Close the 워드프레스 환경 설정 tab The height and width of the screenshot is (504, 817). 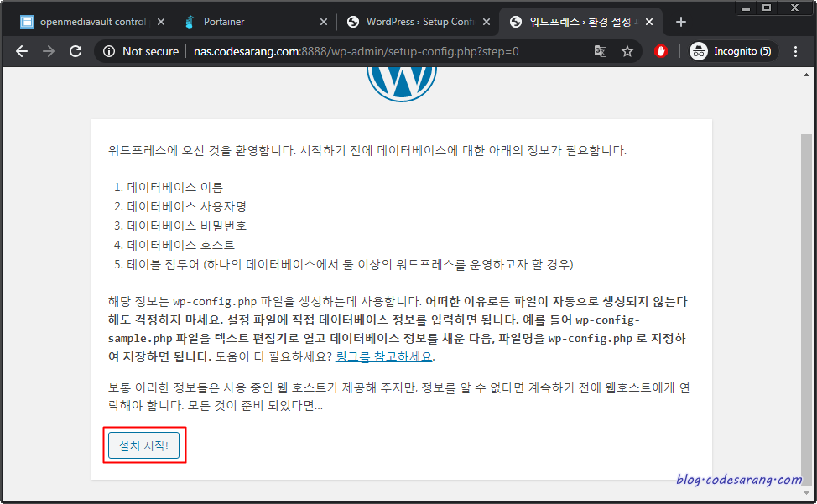[649, 22]
